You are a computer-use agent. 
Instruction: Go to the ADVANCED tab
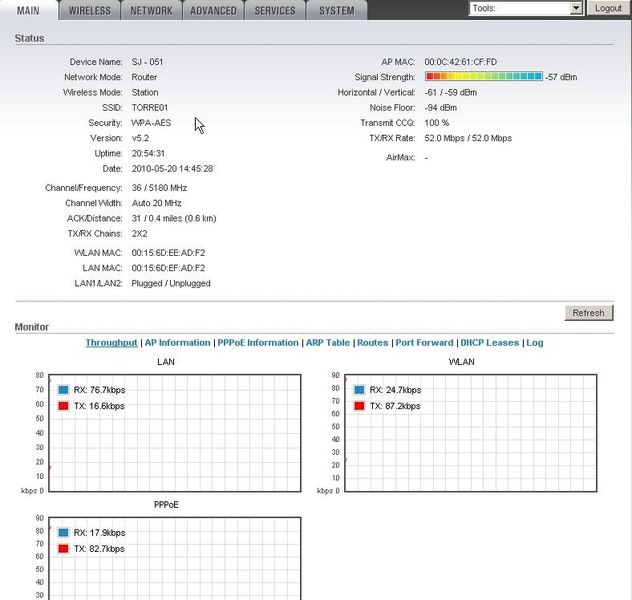[x=213, y=10]
